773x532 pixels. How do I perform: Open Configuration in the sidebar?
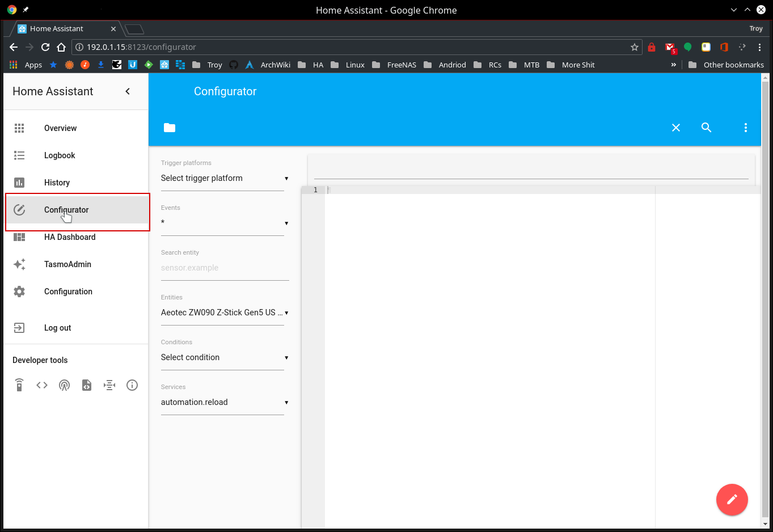(76, 292)
